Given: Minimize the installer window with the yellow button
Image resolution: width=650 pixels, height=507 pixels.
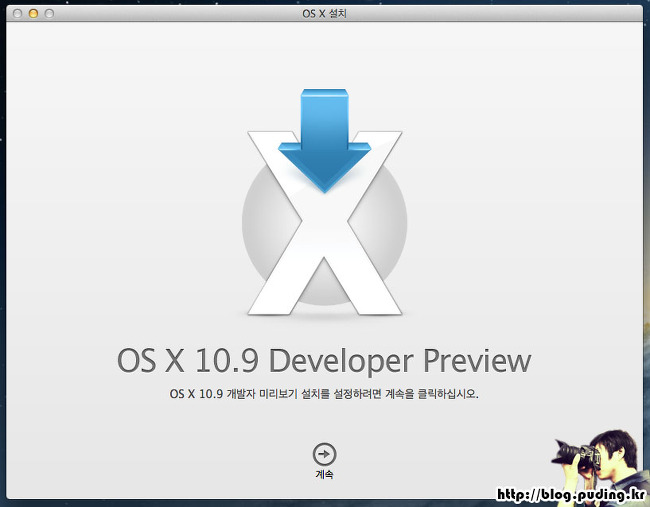Looking at the screenshot, I should pyautogui.click(x=33, y=13).
